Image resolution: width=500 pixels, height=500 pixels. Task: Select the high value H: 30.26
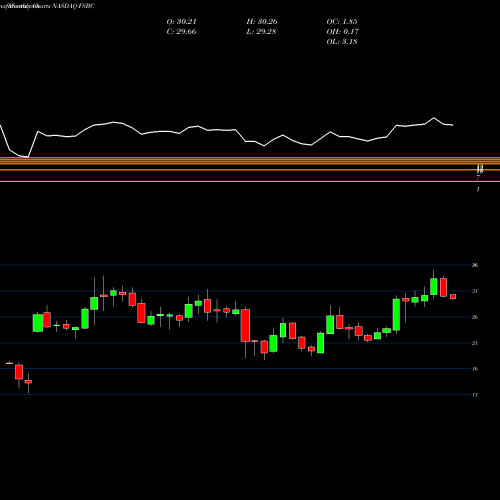(x=262, y=22)
